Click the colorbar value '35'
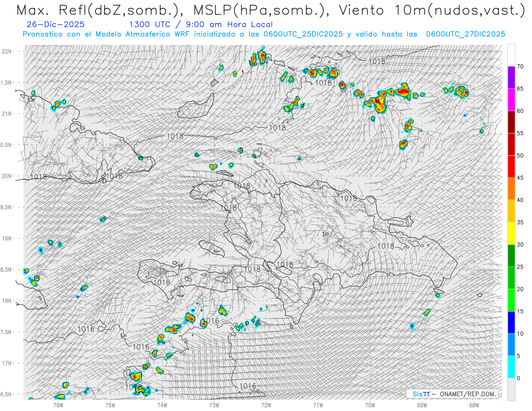This screenshot has width=532, height=411. pos(520,222)
